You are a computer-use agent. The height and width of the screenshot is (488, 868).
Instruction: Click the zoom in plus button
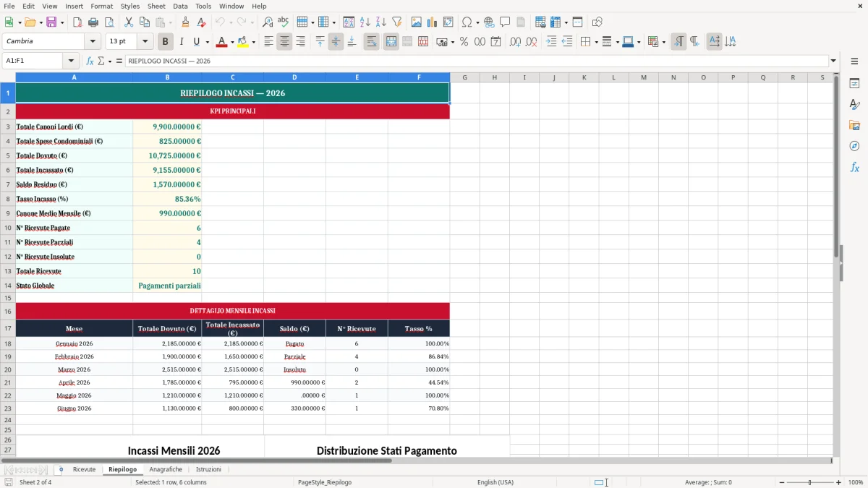pos(838,482)
